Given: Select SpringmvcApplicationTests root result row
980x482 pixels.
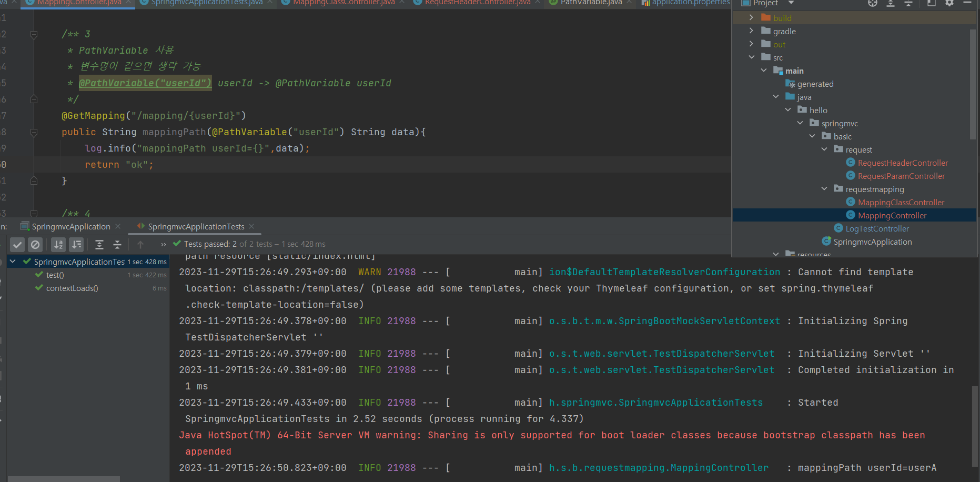Looking at the screenshot, I should (88, 262).
